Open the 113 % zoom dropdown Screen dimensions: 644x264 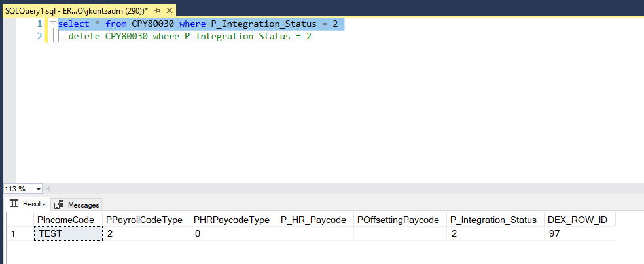click(39, 189)
